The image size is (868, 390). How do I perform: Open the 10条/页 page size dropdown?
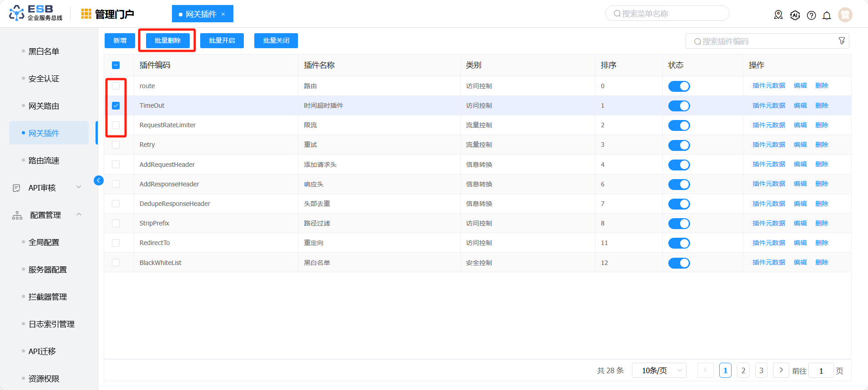pos(661,370)
